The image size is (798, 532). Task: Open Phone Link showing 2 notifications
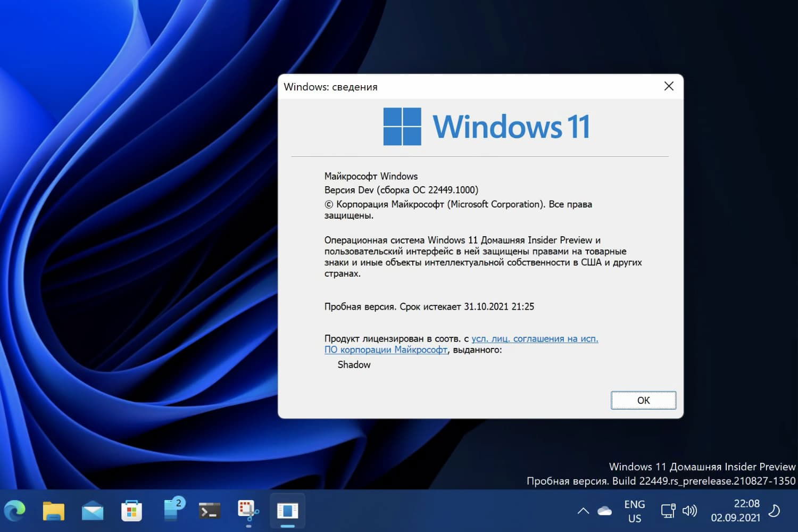point(171,511)
